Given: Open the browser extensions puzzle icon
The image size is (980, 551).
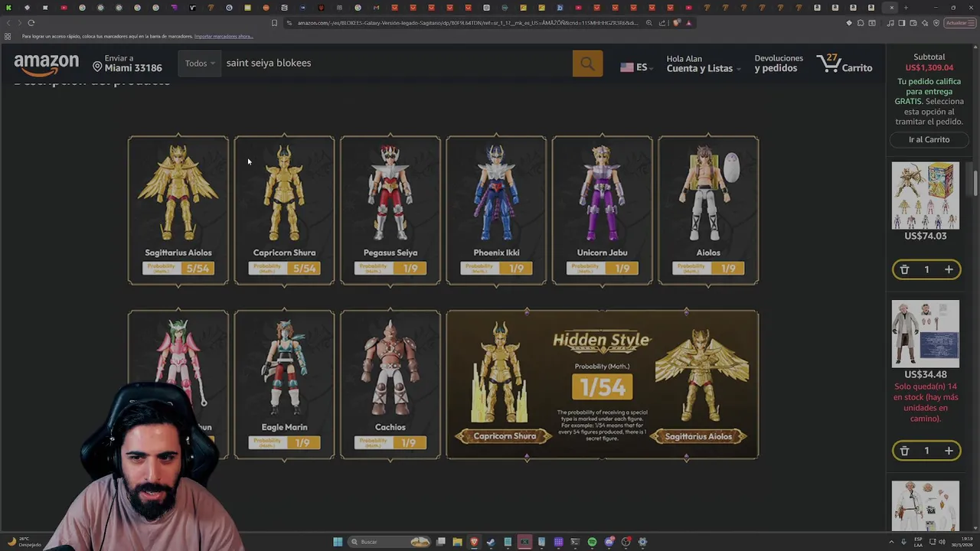Looking at the screenshot, I should pos(861,23).
